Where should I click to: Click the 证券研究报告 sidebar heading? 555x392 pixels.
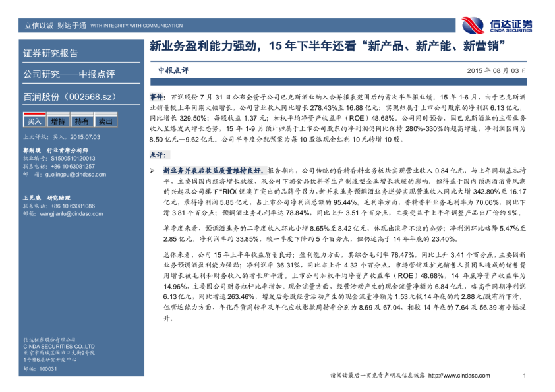[51, 53]
